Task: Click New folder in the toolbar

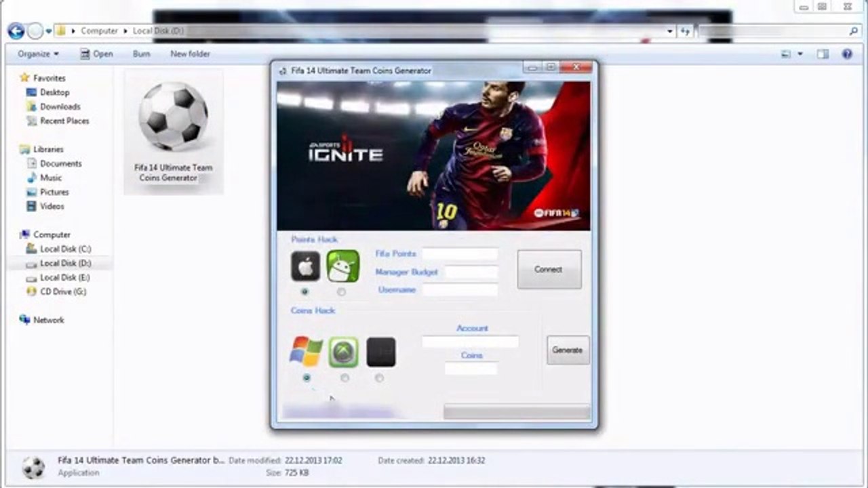Action: 190,54
